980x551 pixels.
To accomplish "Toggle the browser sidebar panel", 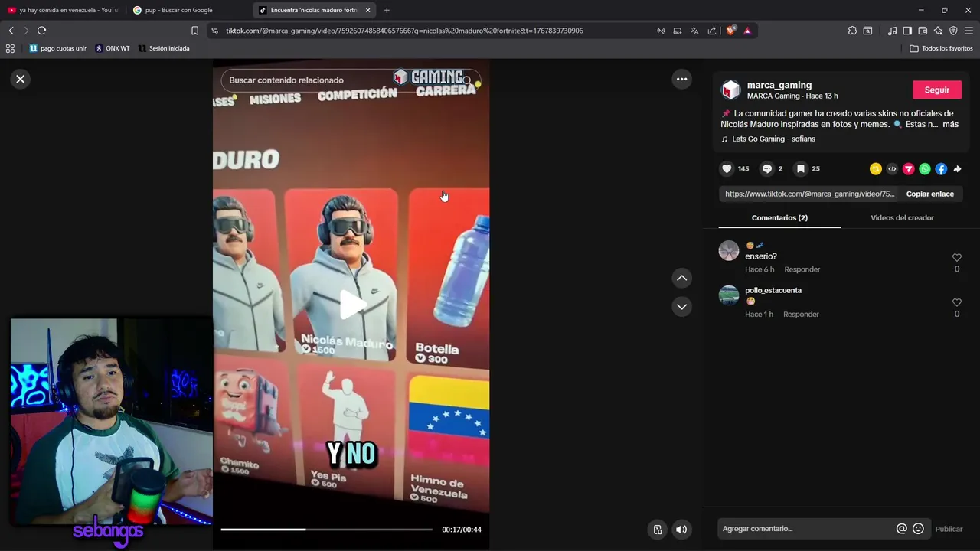I will 907,31.
